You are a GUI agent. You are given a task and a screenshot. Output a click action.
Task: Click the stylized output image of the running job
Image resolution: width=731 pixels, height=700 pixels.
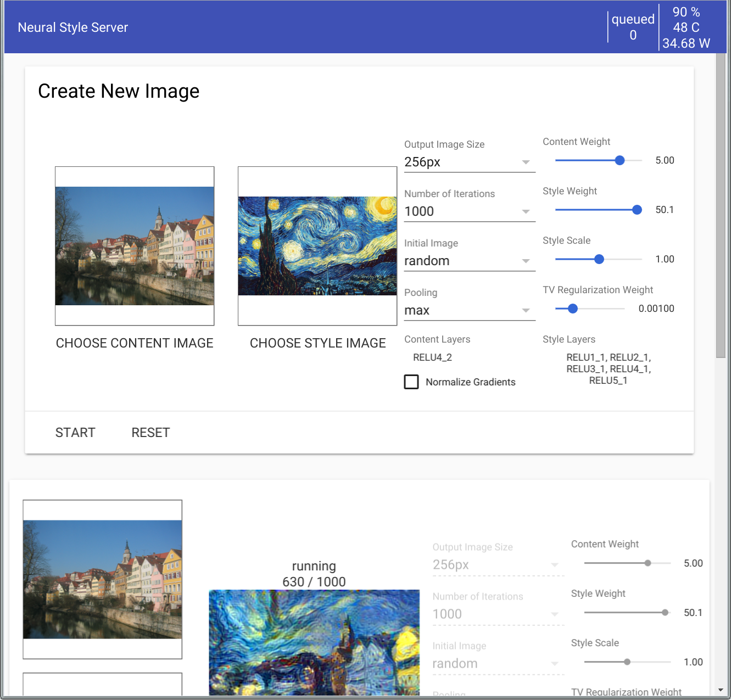[x=314, y=642]
